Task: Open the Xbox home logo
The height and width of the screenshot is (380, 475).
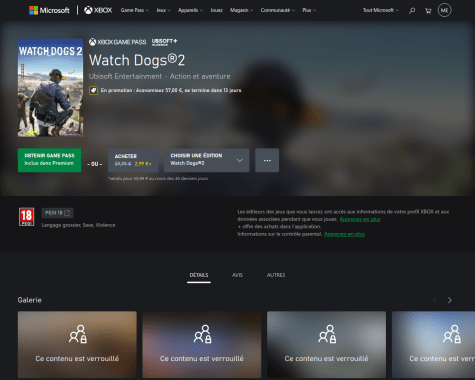Action: (x=98, y=10)
